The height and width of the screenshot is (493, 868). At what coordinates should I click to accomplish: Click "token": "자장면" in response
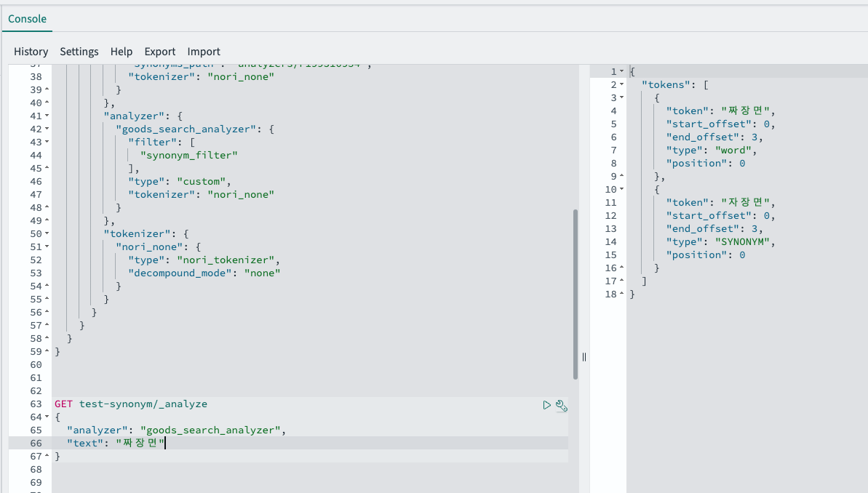[x=720, y=203]
